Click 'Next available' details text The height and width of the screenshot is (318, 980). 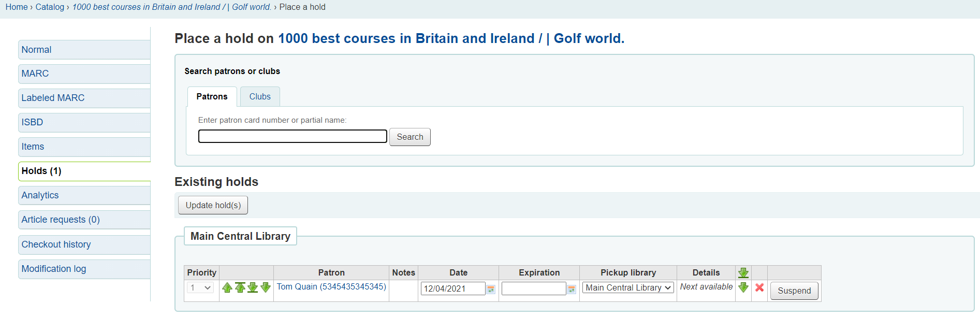[706, 286]
